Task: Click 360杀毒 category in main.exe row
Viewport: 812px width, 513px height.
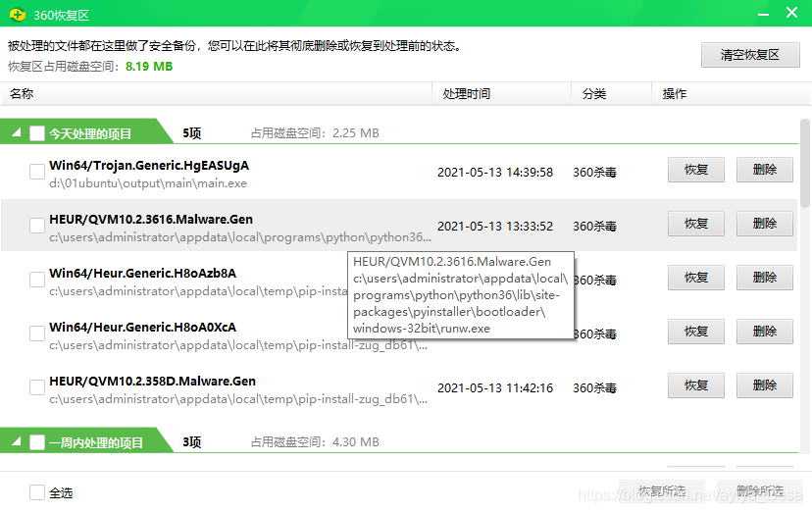Action: point(594,172)
